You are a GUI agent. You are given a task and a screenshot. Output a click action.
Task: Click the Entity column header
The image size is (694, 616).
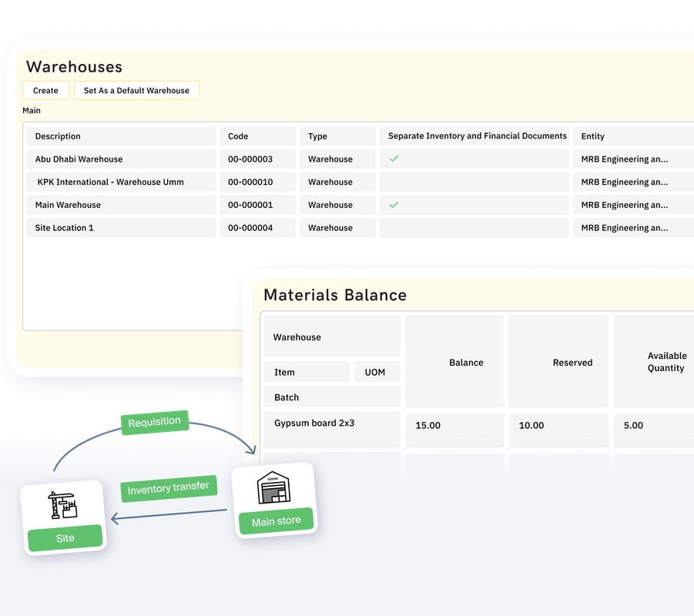[592, 136]
